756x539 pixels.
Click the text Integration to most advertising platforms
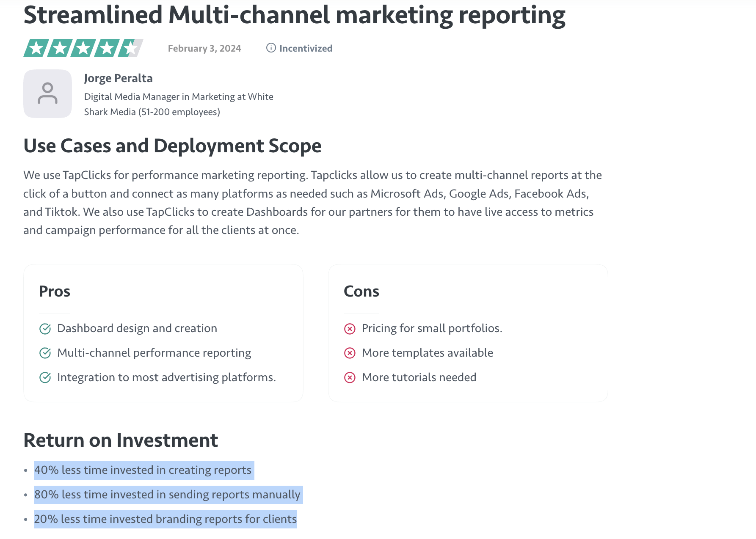[166, 377]
